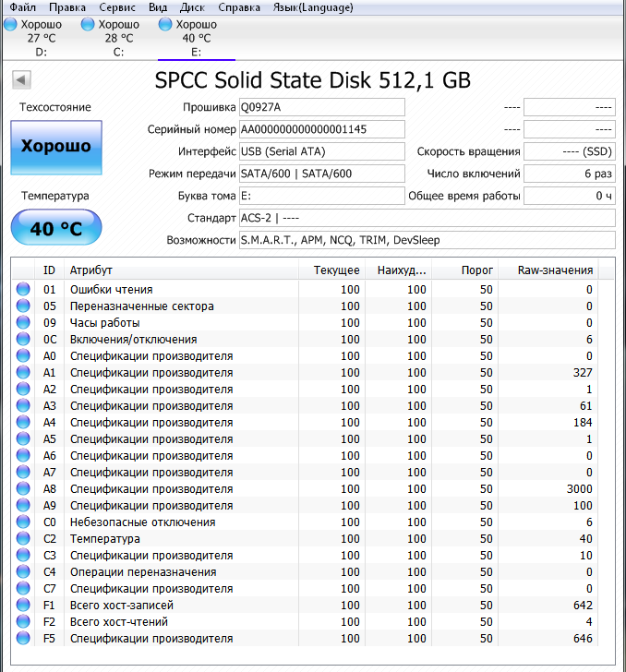Click the Серийный номер field

(321, 129)
